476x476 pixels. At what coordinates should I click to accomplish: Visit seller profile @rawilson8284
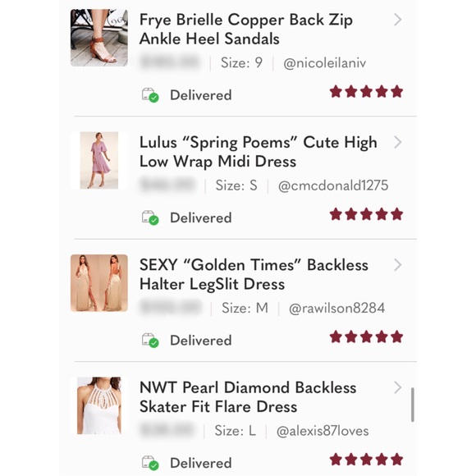tap(336, 308)
